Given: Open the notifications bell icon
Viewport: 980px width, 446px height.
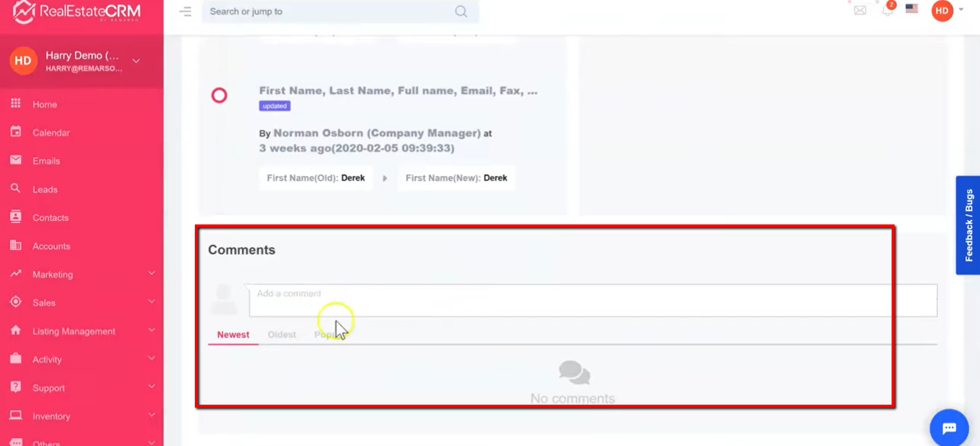Looking at the screenshot, I should pyautogui.click(x=887, y=10).
